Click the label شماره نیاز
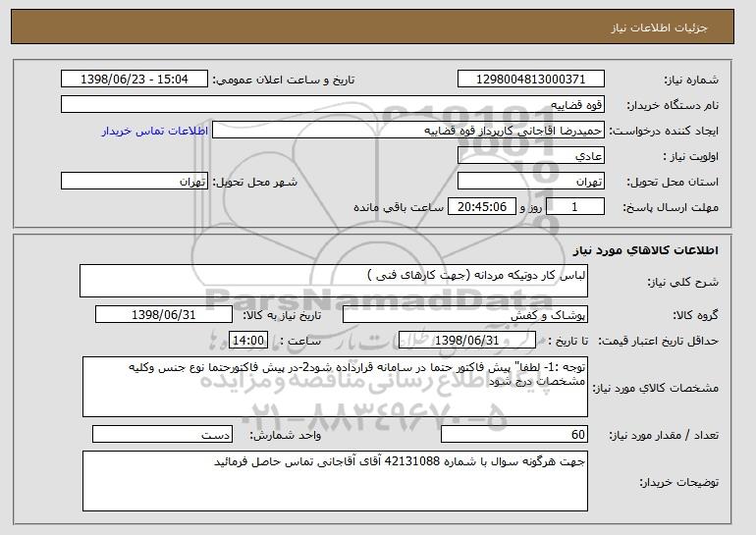This screenshot has height=535, width=756. (x=691, y=80)
